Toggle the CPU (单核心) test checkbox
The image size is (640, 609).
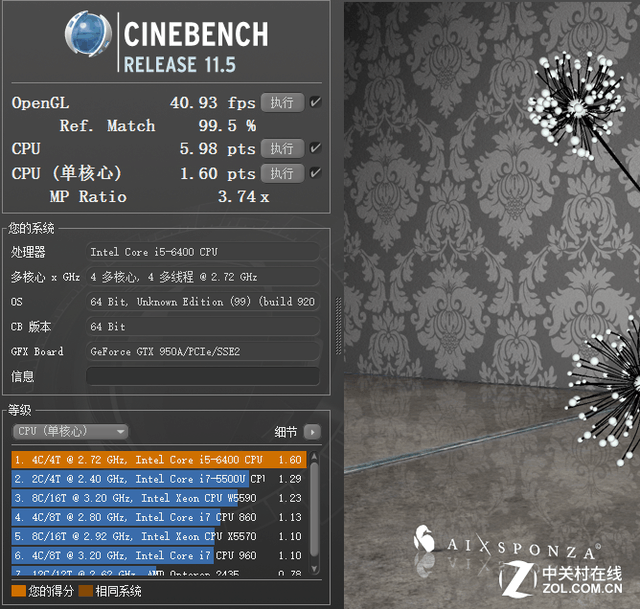[315, 173]
